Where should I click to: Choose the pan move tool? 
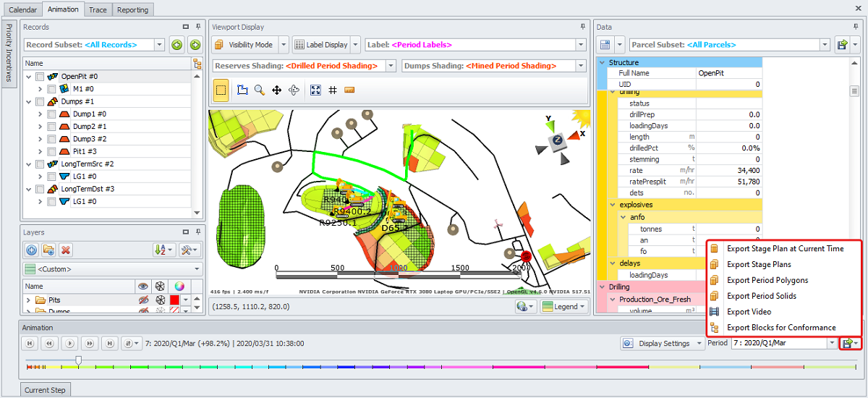click(x=276, y=90)
